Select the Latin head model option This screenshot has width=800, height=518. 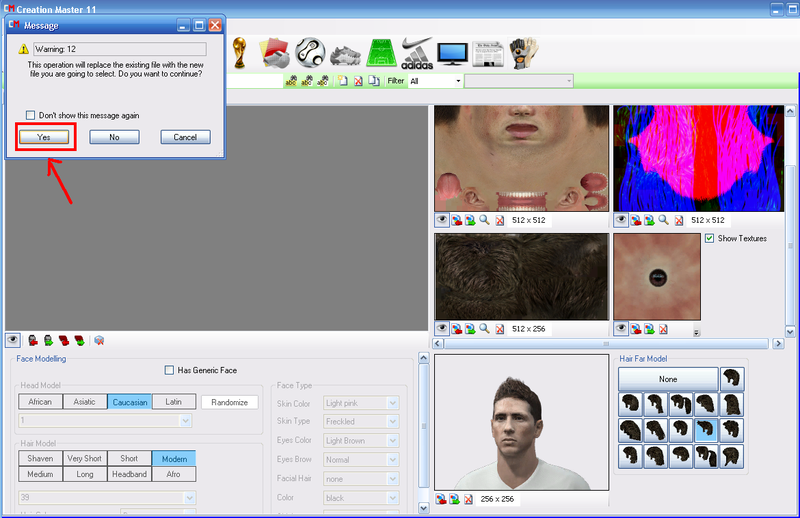pyautogui.click(x=173, y=402)
